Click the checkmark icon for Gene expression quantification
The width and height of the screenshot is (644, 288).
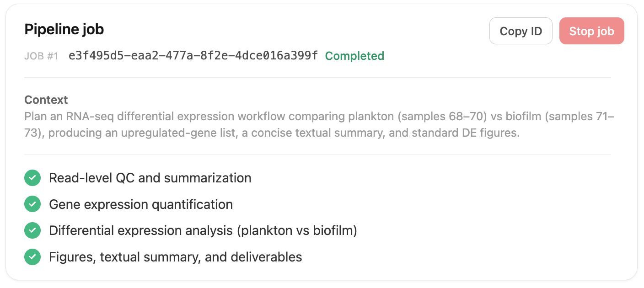32,204
